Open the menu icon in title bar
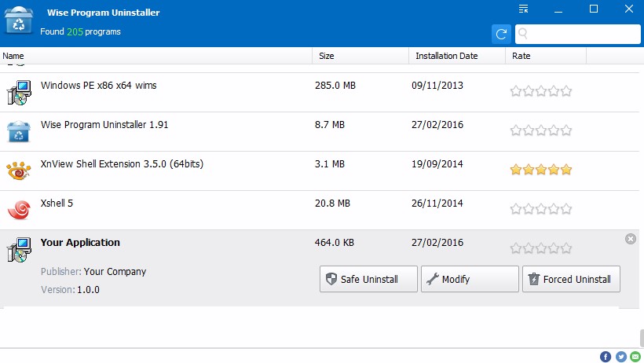The height and width of the screenshot is (363, 644). point(523,9)
